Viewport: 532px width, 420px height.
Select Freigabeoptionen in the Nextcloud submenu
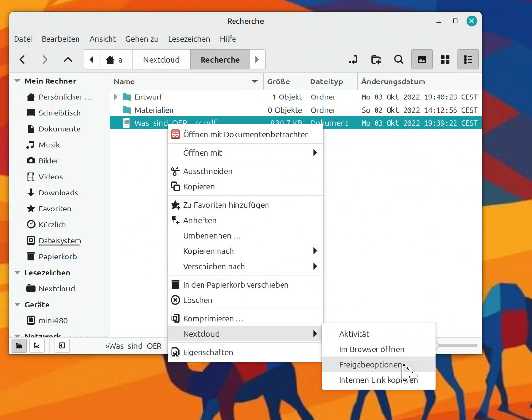(370, 365)
